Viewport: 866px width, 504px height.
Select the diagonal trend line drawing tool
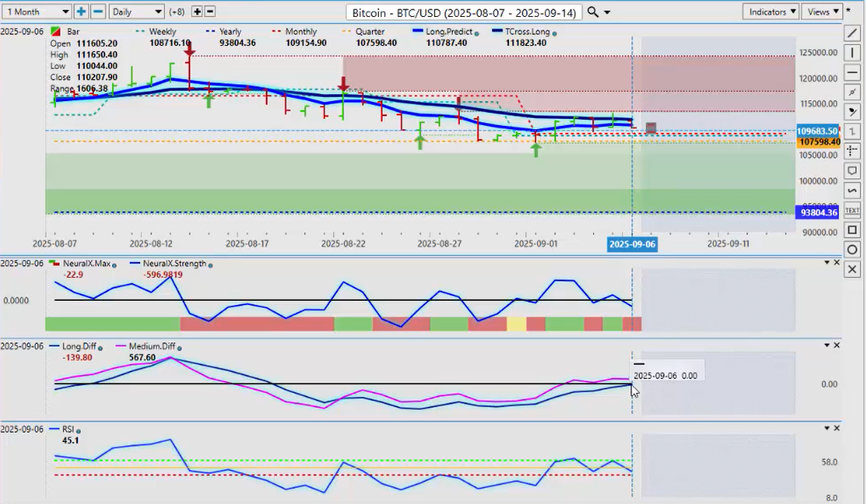point(852,33)
